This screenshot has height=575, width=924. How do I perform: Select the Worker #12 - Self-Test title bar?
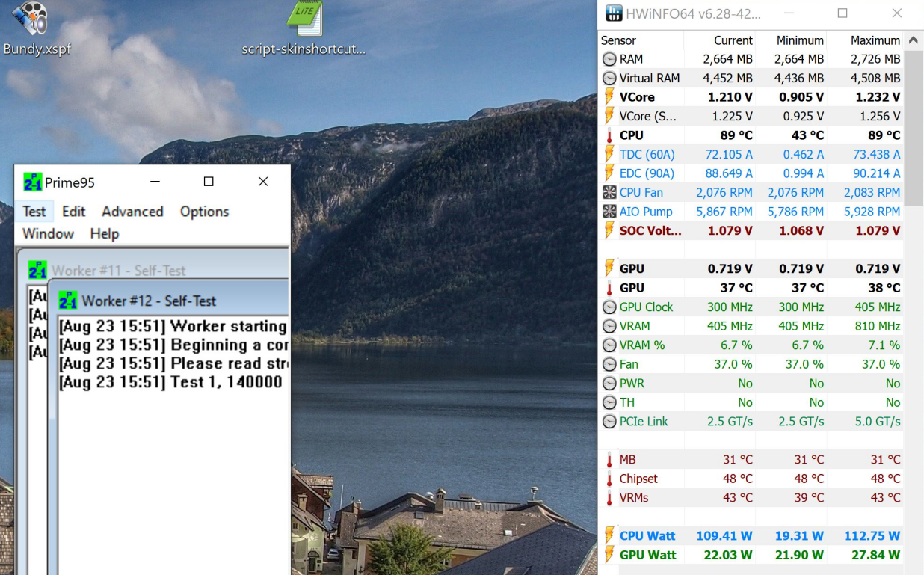tap(170, 301)
